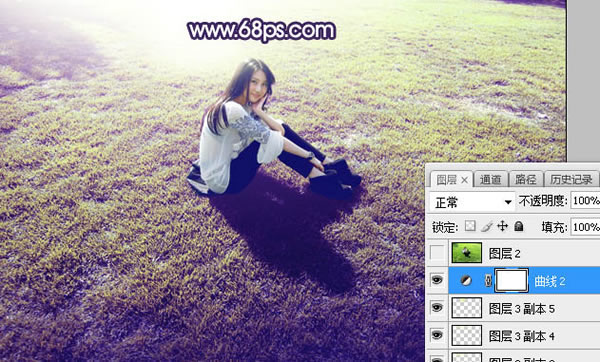Hide the 图层 3 副本 5 layer
600x362 pixels.
click(437, 308)
